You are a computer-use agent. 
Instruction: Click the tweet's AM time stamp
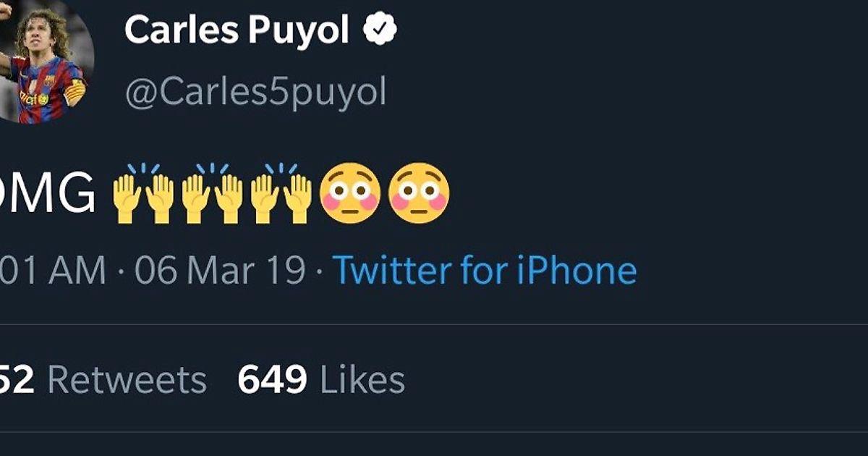(x=52, y=271)
